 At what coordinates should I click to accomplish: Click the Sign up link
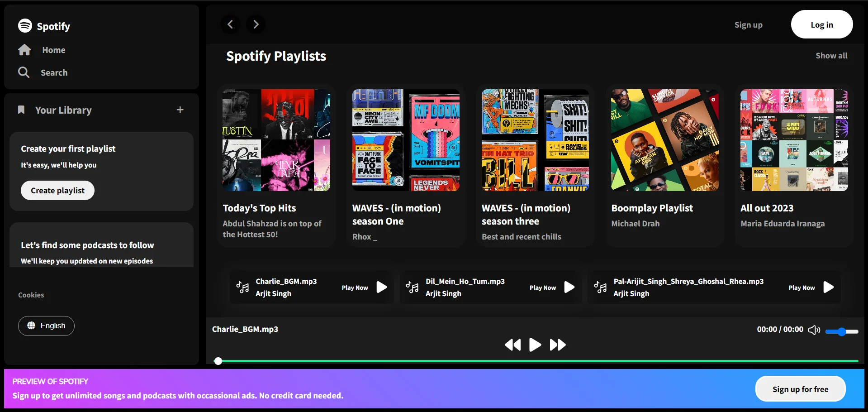pyautogui.click(x=749, y=25)
